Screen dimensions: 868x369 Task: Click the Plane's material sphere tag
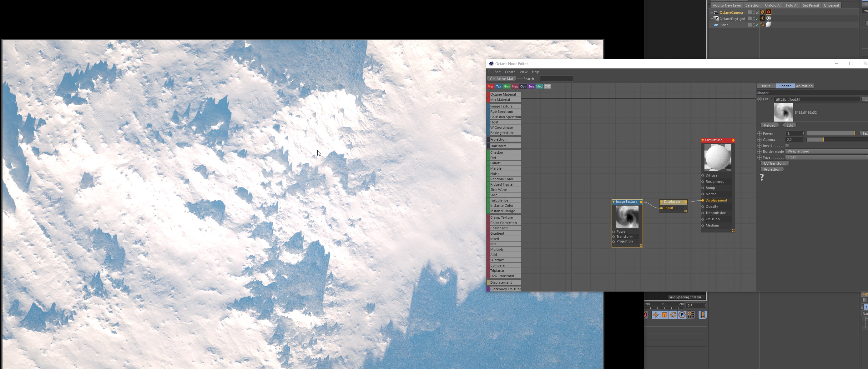[x=769, y=25]
